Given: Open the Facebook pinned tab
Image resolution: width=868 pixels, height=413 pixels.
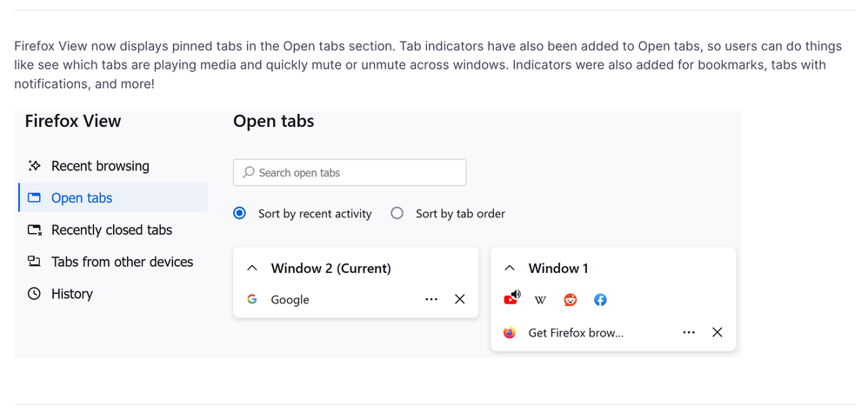Looking at the screenshot, I should click(x=600, y=300).
